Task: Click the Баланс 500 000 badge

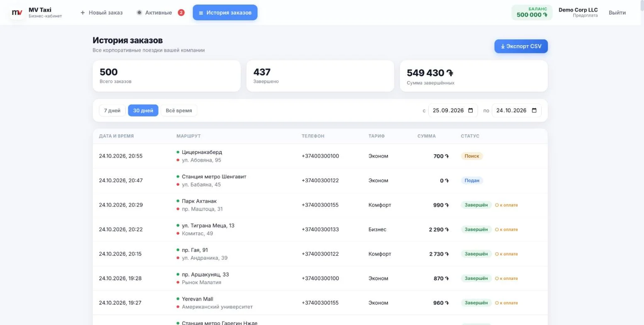Action: coord(532,12)
